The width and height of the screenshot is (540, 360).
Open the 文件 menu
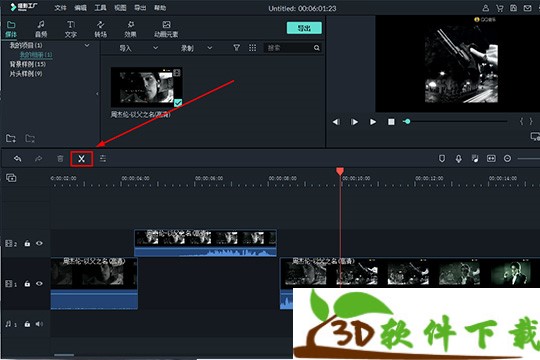(60, 8)
